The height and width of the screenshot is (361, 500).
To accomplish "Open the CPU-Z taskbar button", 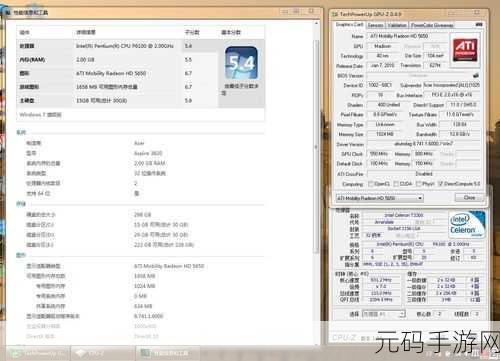I will [102, 353].
